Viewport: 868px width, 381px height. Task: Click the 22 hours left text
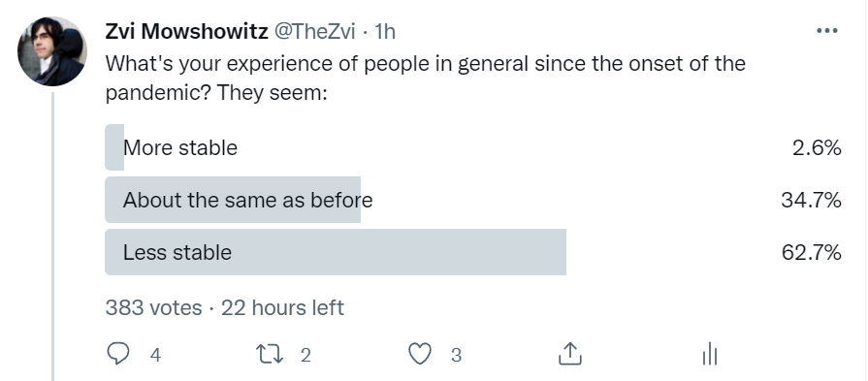[x=282, y=307]
